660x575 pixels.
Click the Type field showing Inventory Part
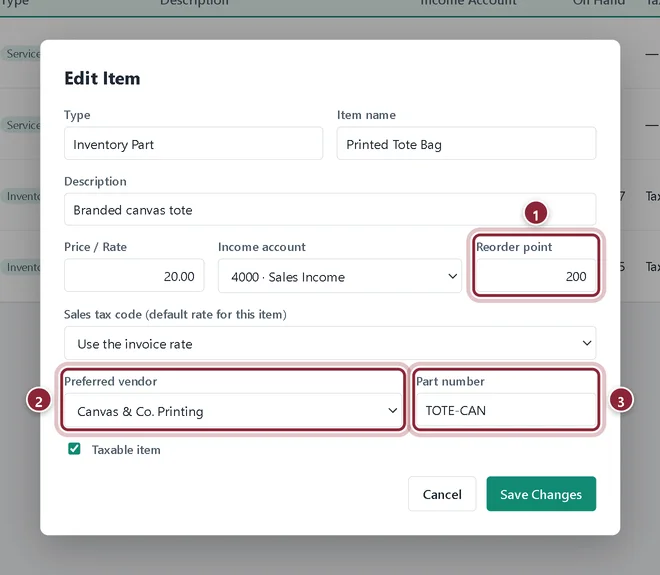click(x=194, y=144)
